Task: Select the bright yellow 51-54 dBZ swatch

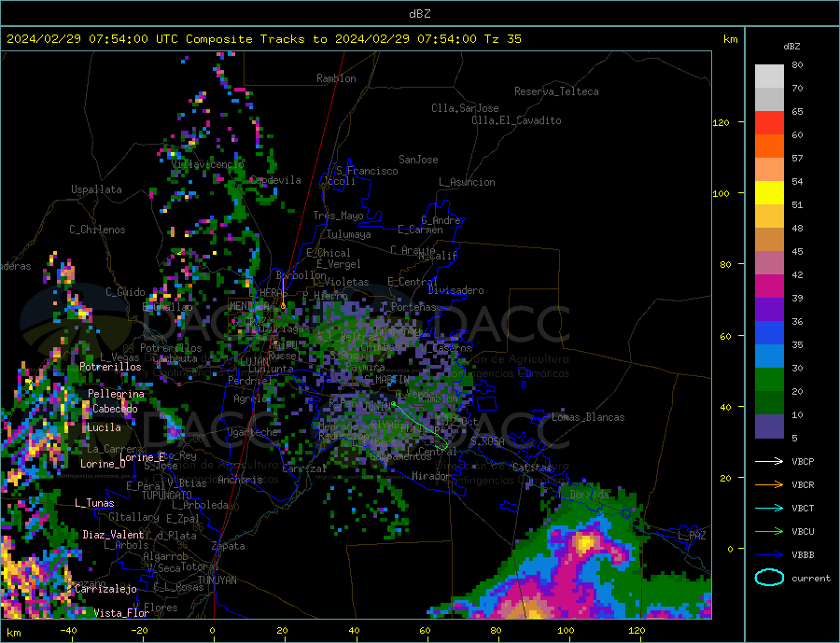Action: [769, 193]
